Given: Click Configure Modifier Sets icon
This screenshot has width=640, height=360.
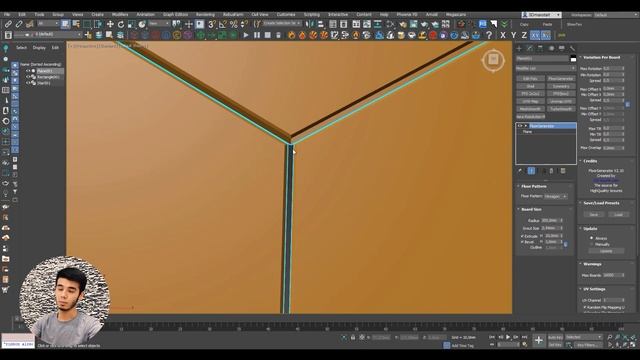Looking at the screenshot, I should (563, 171).
